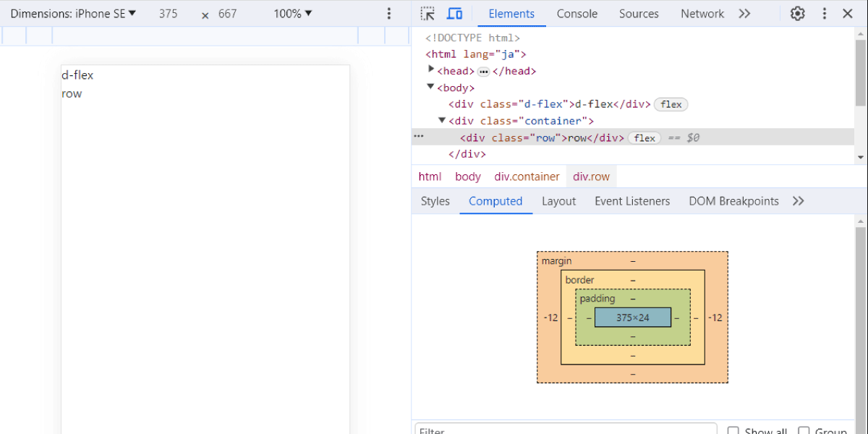This screenshot has height=434, width=868.
Task: Show more DevTools panels chevron
Action: (x=744, y=14)
